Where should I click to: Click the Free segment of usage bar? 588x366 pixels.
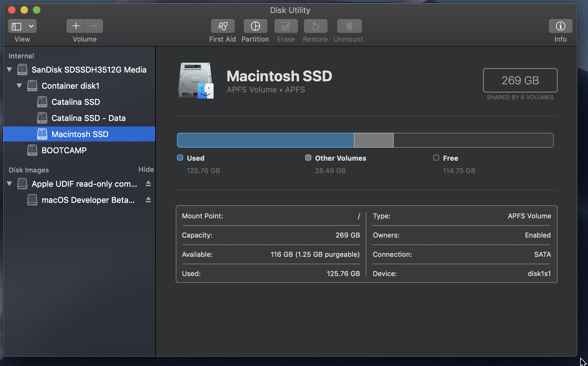[473, 140]
